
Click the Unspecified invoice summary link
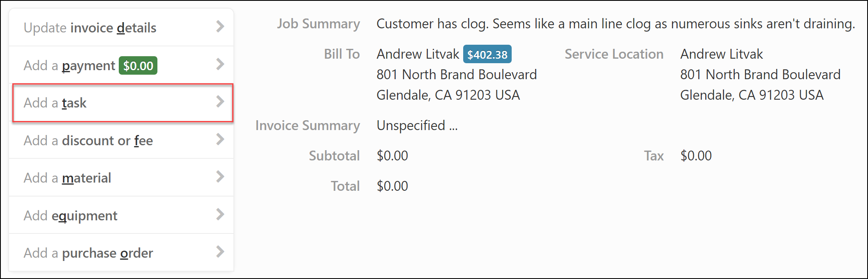tap(416, 125)
